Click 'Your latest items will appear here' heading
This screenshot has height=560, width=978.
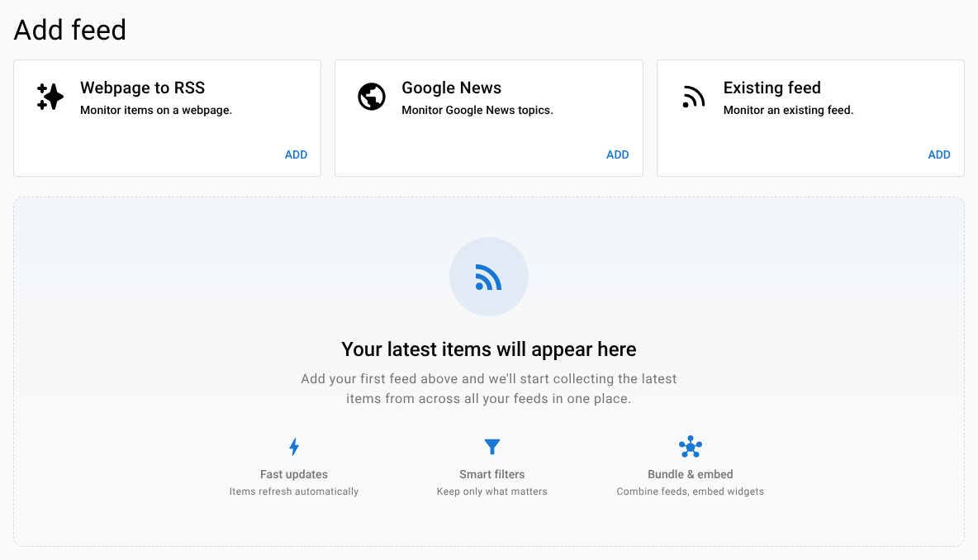tap(488, 349)
